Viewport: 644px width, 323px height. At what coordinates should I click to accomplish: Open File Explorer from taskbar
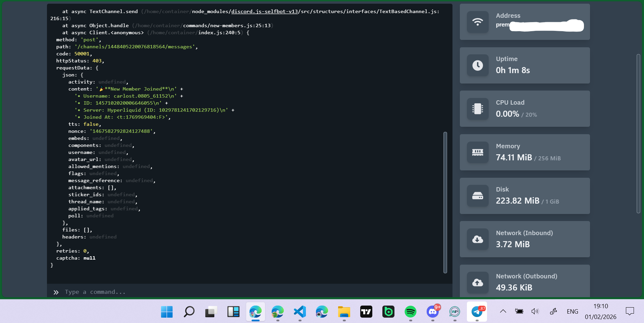pyautogui.click(x=344, y=312)
